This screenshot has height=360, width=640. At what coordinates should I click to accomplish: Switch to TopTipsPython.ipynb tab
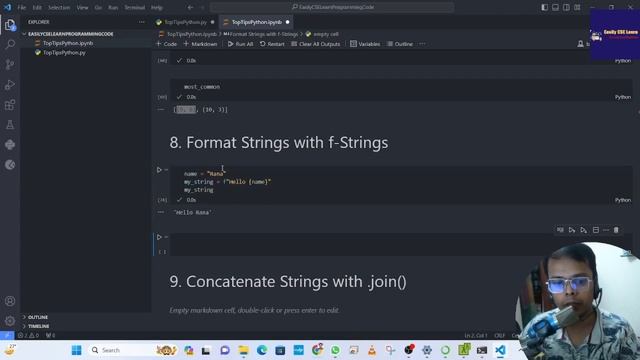(256, 22)
